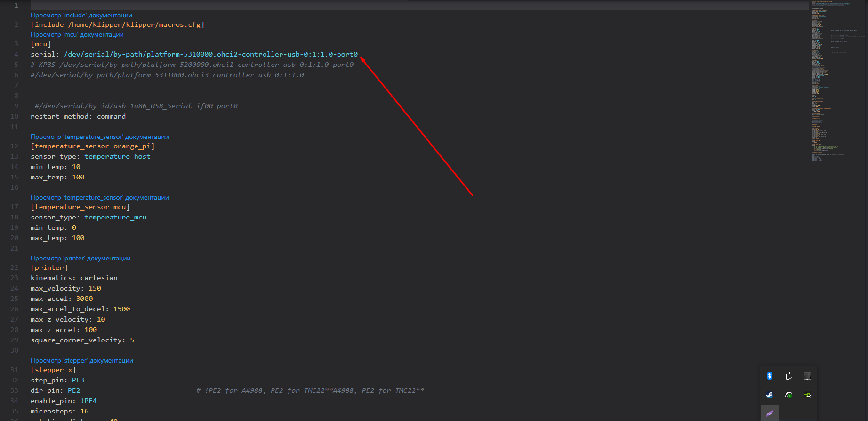Click the enable_pin !PE4 value
The width and height of the screenshot is (868, 421).
[x=88, y=401]
